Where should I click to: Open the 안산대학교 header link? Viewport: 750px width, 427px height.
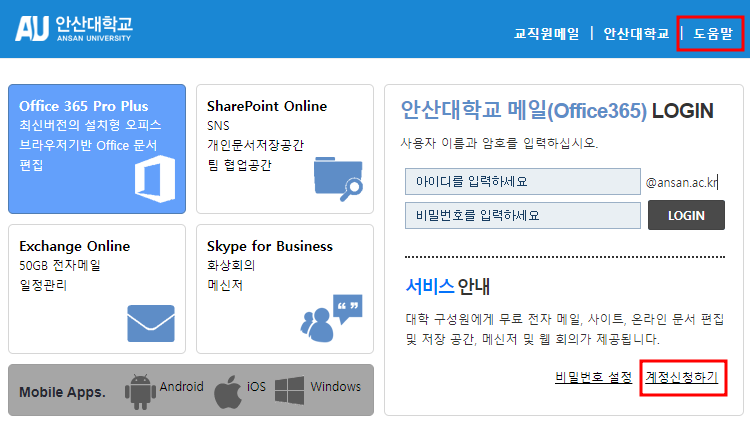tap(636, 33)
